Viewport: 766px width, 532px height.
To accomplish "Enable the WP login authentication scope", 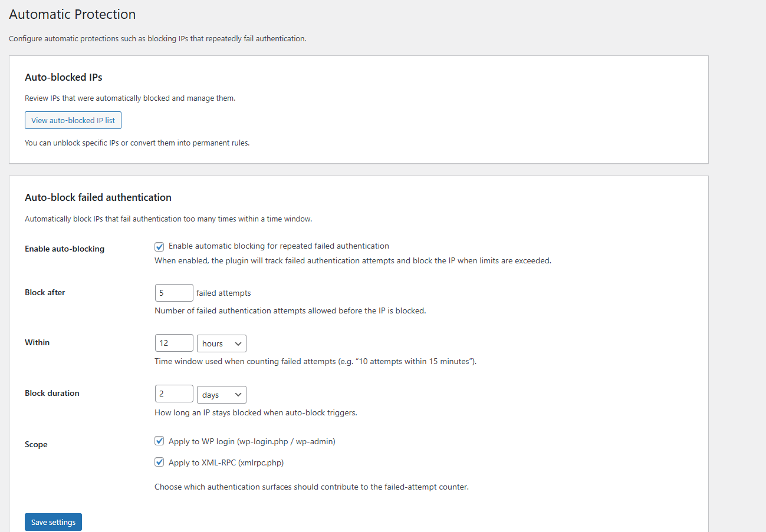I will click(159, 440).
